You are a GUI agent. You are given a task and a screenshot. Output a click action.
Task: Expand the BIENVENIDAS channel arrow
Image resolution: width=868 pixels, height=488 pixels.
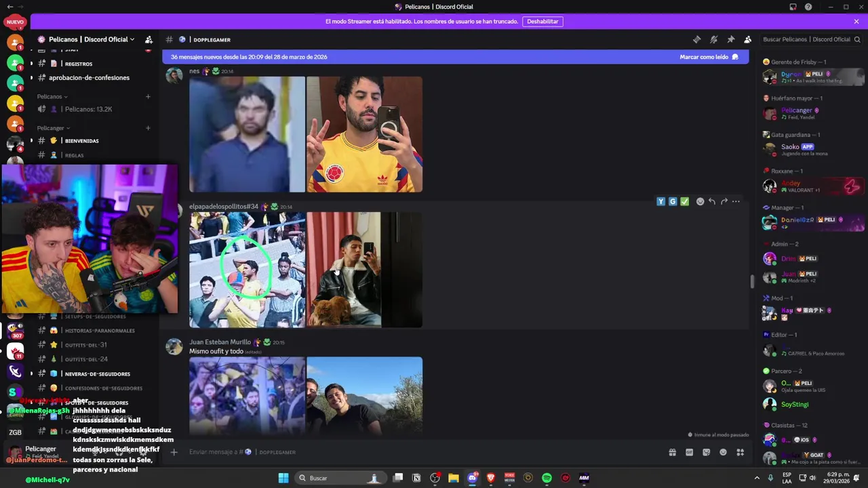pyautogui.click(x=31, y=141)
